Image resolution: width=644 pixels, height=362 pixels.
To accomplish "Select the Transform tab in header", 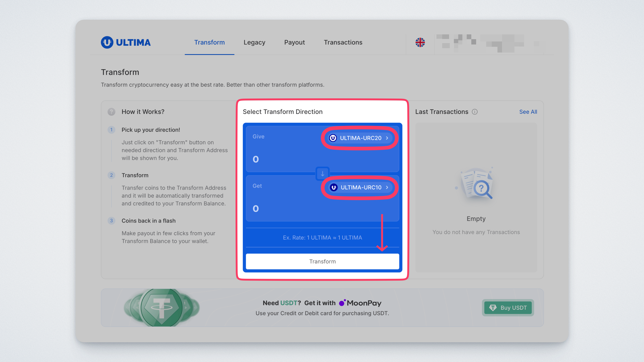I will pos(209,42).
